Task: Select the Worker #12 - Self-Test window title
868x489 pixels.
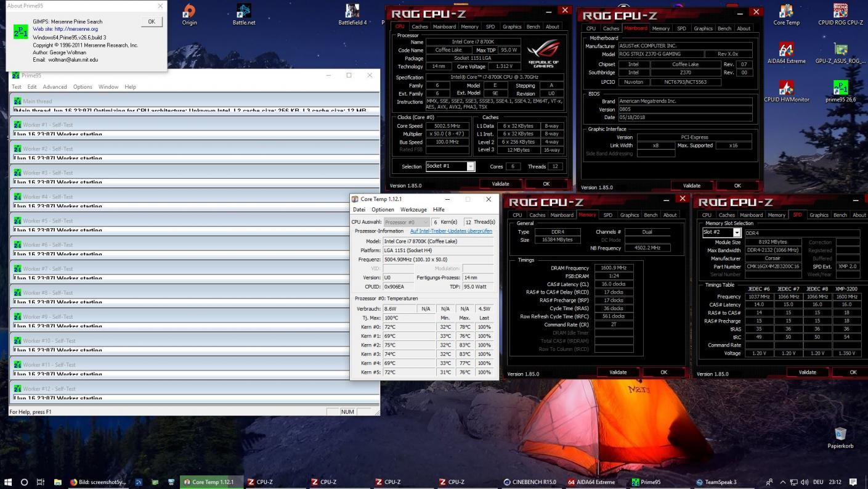Action: pos(49,389)
